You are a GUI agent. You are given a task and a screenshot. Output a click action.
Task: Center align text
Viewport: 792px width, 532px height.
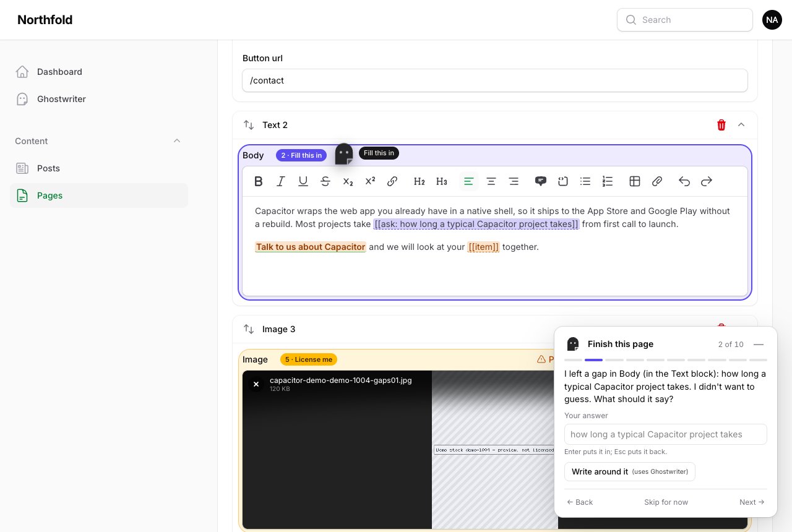pyautogui.click(x=491, y=181)
